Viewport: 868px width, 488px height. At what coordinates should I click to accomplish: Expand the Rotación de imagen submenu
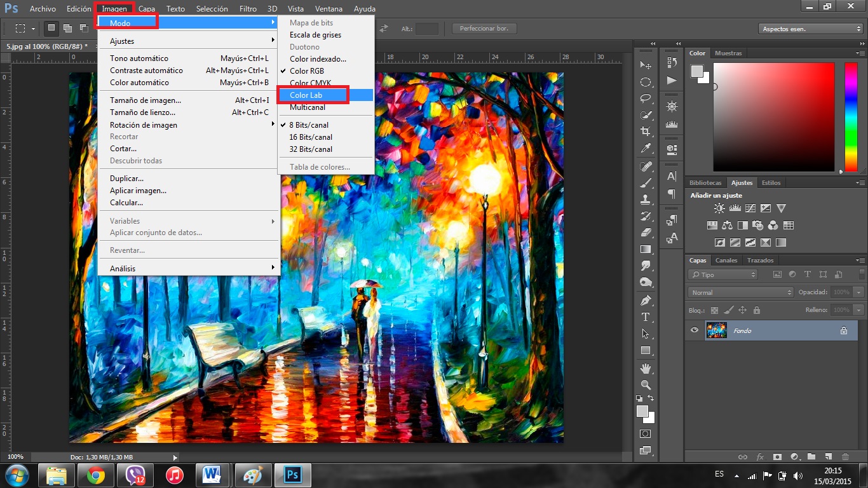coord(189,125)
